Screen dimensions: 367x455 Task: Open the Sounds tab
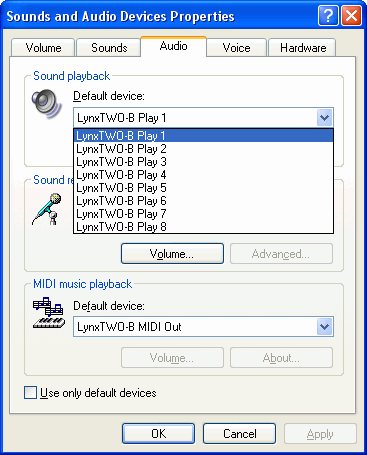109,48
